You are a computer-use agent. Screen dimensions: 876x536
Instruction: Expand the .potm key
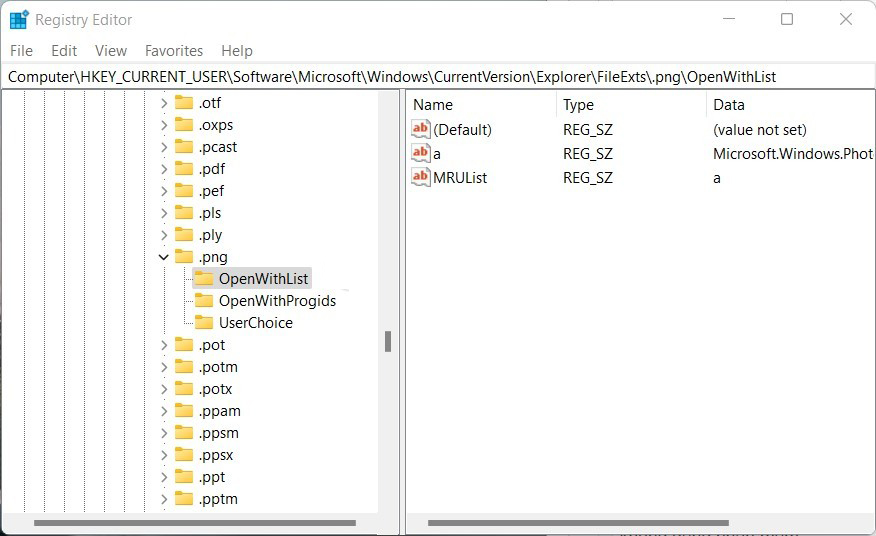click(164, 367)
